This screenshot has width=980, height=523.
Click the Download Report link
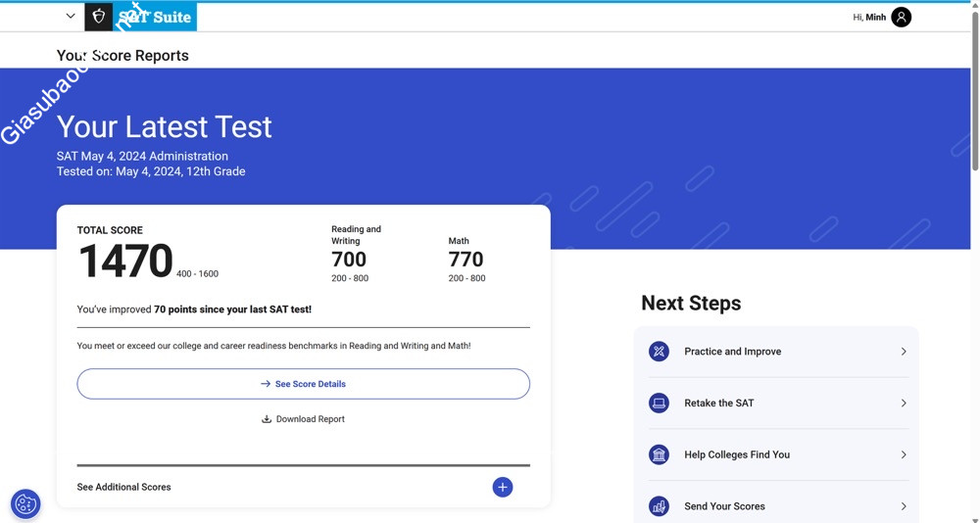310,419
